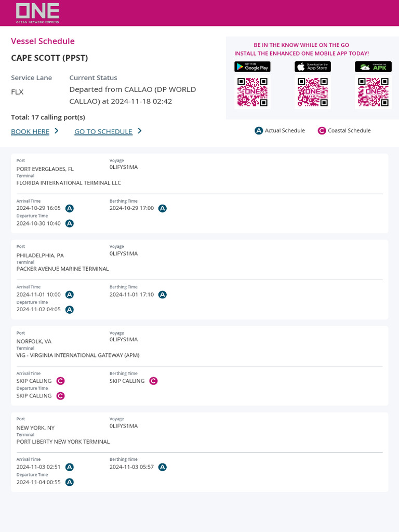Click chevron arrow next to BOOK HERE
399x532 pixels.
(57, 131)
